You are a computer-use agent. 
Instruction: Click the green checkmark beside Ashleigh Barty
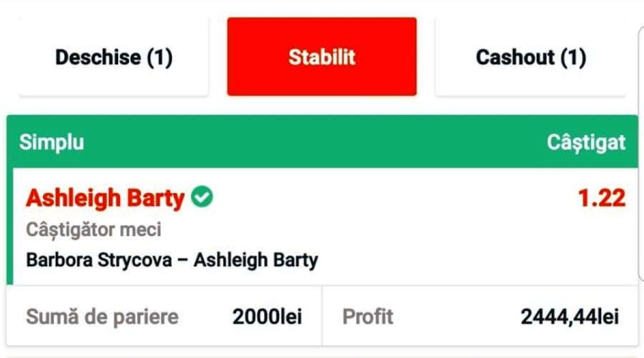coord(202,197)
